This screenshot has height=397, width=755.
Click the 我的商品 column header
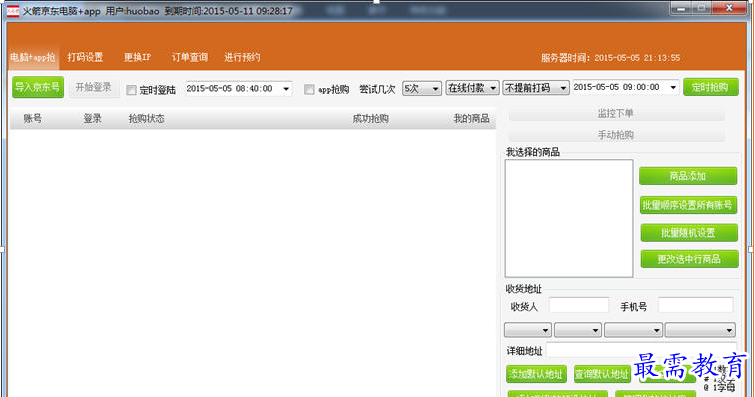pos(471,119)
